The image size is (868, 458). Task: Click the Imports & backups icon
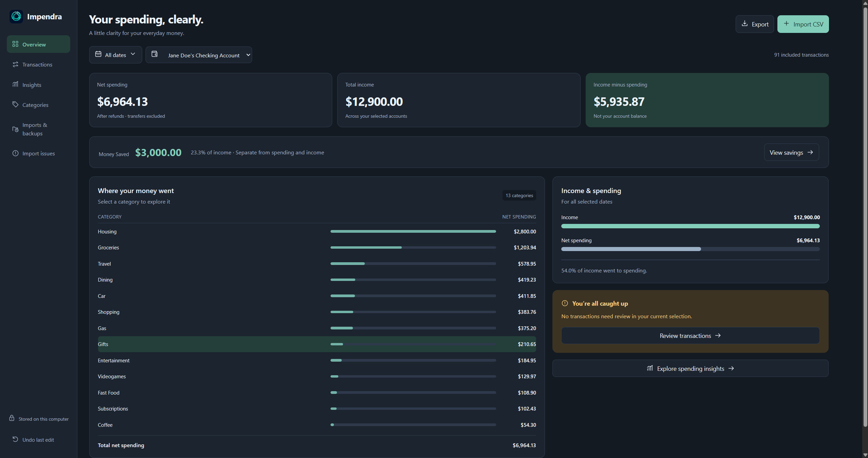[x=15, y=129]
